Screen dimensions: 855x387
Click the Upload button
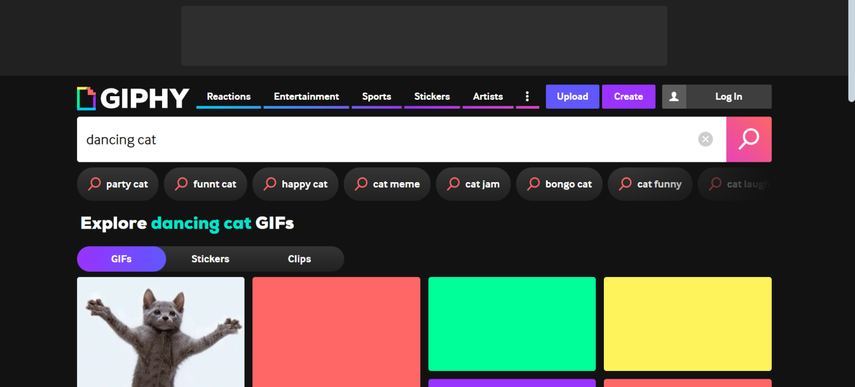pyautogui.click(x=573, y=96)
